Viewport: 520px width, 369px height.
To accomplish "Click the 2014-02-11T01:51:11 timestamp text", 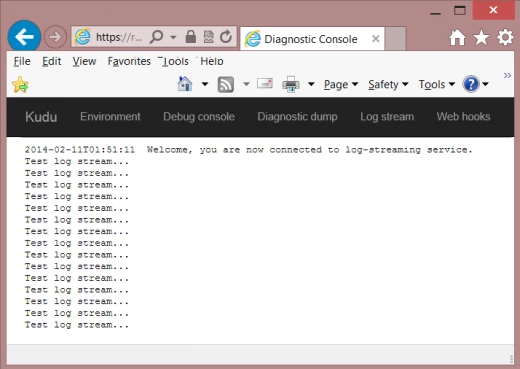I will click(x=80, y=150).
